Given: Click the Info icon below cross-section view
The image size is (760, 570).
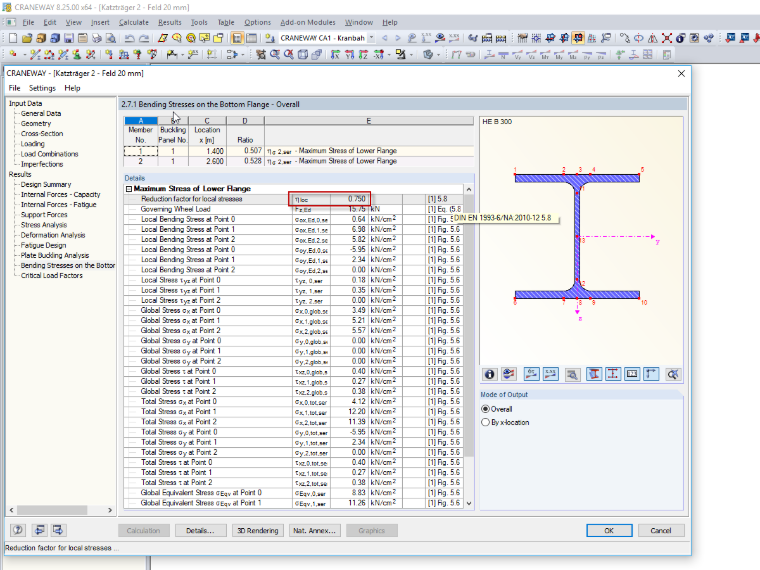Looking at the screenshot, I should [490, 374].
